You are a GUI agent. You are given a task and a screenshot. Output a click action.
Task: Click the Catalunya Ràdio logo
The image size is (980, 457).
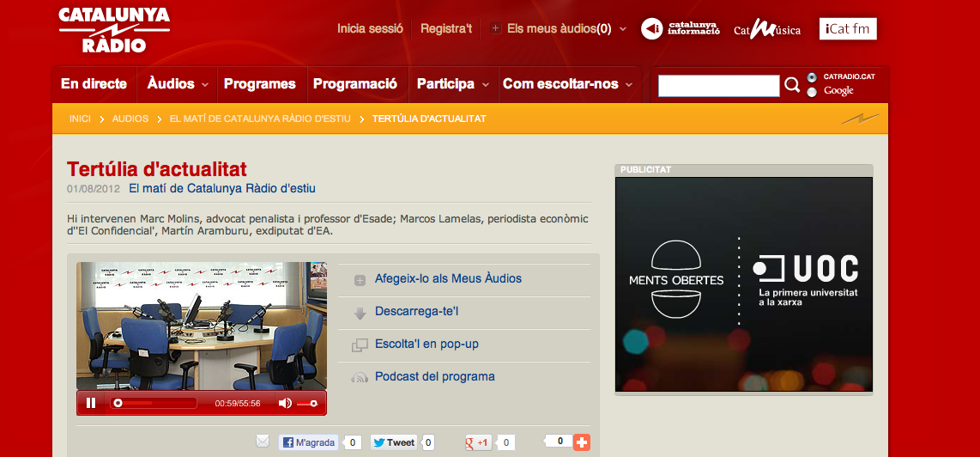coord(114,29)
